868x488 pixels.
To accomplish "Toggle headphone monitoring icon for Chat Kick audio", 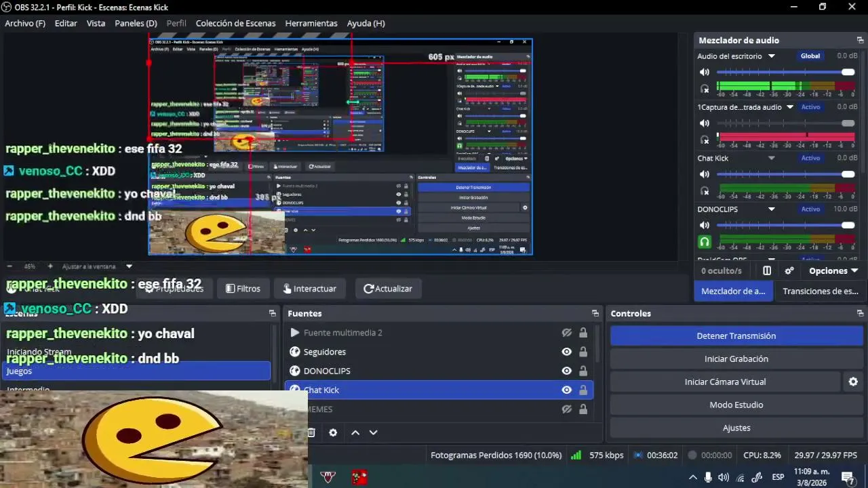I will coord(705,190).
